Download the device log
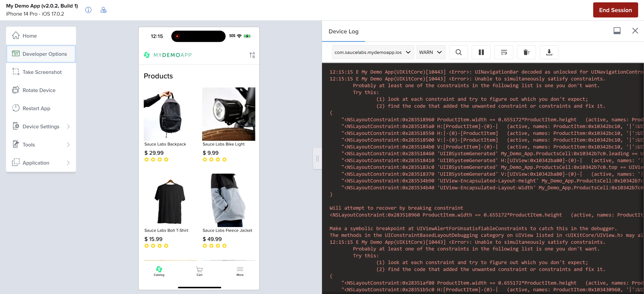The width and height of the screenshot is (644, 294). pyautogui.click(x=549, y=52)
